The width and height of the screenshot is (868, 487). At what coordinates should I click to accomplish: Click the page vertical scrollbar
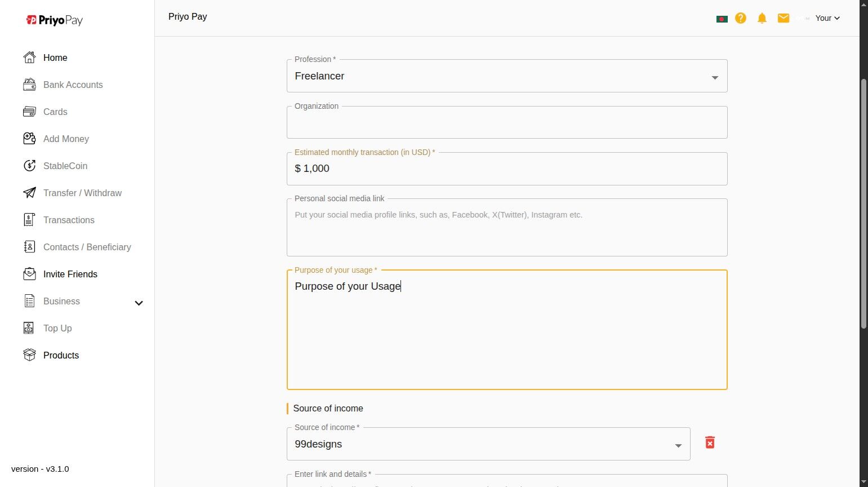[x=863, y=203]
